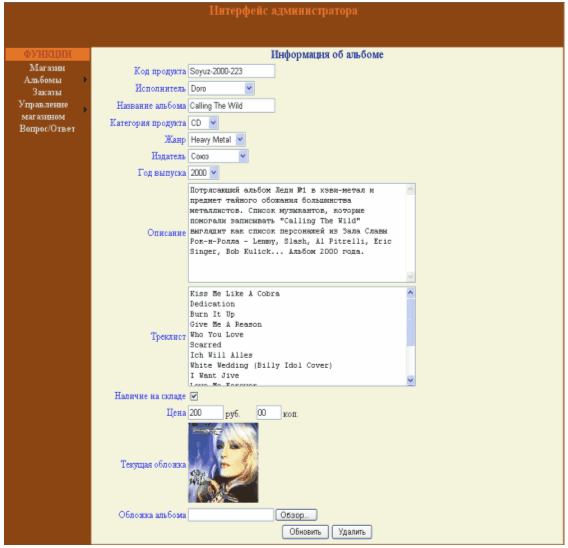This screenshot has width=568, height=548.
Task: Click the Обзор file browse button
Action: pyautogui.click(x=296, y=515)
